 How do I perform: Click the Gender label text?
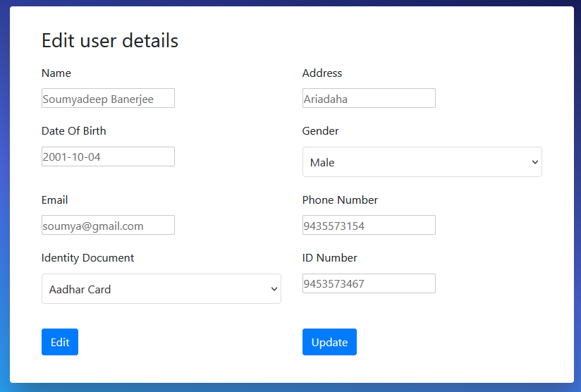pyautogui.click(x=321, y=131)
